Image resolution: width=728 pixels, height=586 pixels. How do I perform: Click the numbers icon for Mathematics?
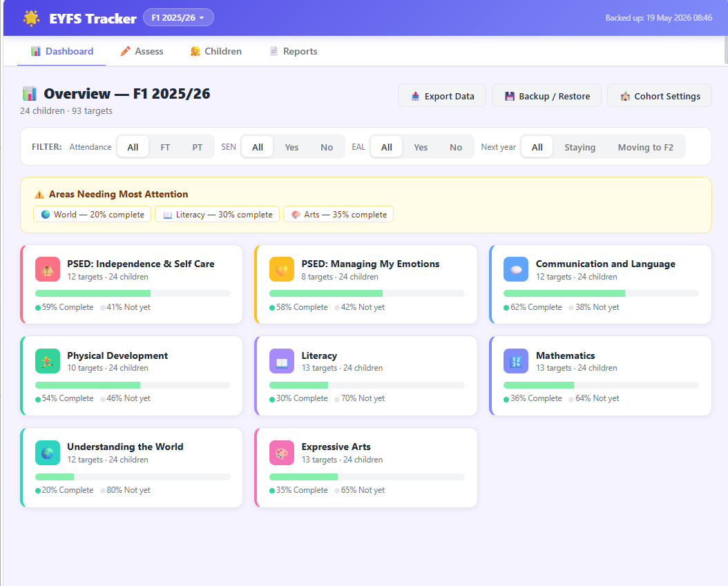pyautogui.click(x=516, y=361)
